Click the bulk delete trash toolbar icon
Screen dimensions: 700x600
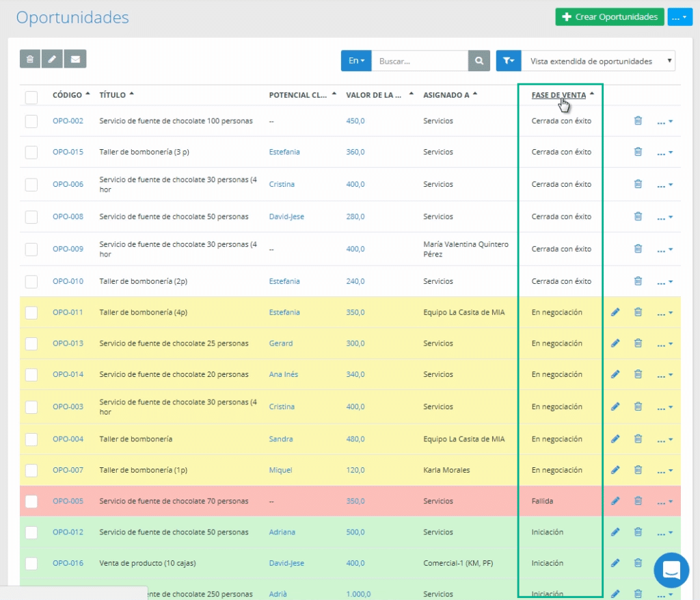point(30,59)
